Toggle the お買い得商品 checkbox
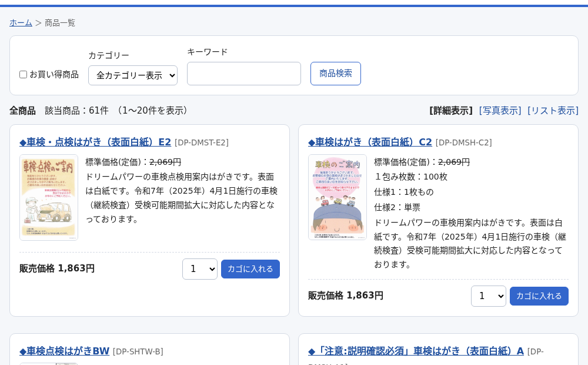 [24, 74]
